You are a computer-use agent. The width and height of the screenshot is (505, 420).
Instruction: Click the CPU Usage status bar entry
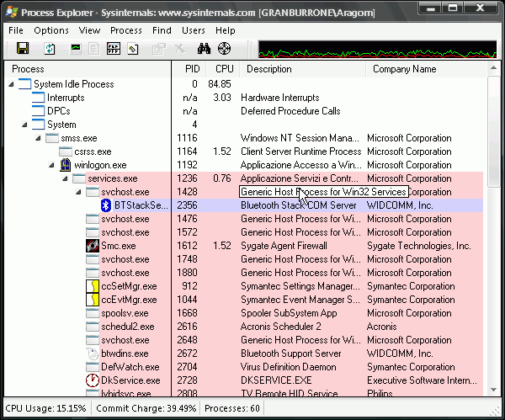[45, 408]
